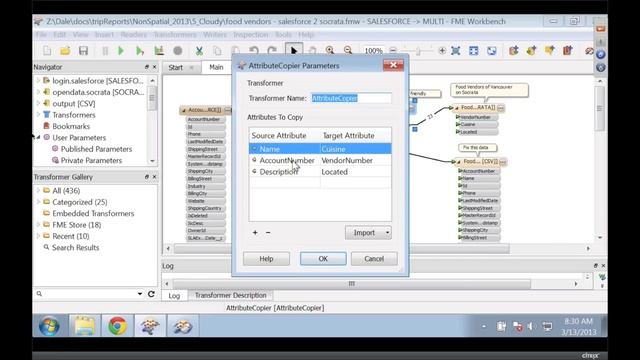
Task: Open the Import button dropdown arrow
Action: (387, 233)
